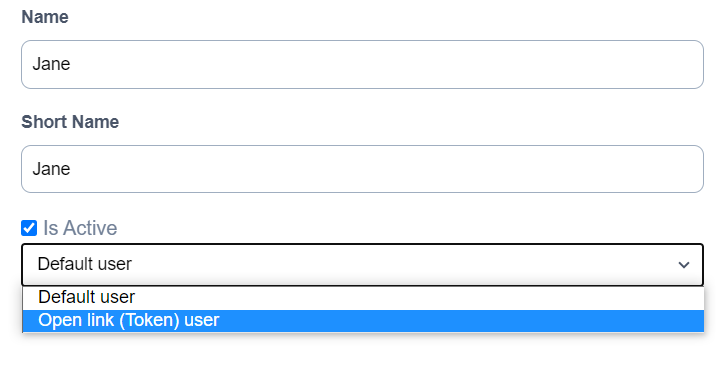Click empty area at right end of Short Name field
The image size is (717, 367).
[x=640, y=169]
